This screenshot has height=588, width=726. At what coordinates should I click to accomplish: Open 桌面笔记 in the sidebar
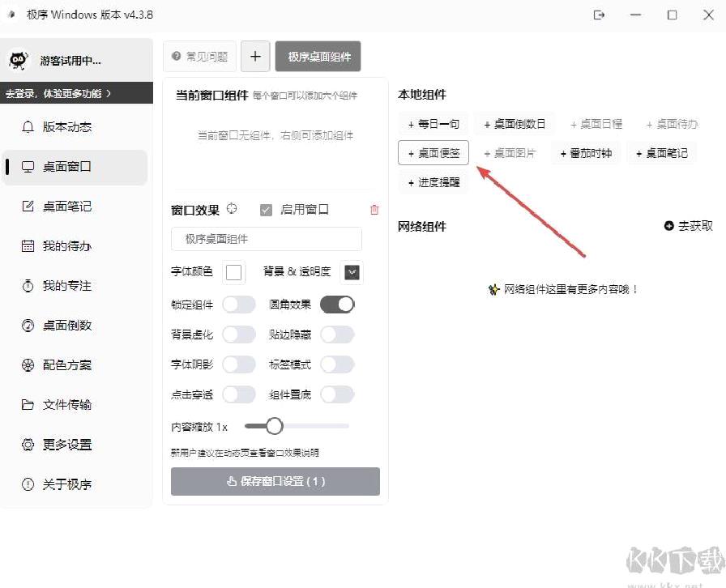[x=74, y=207]
